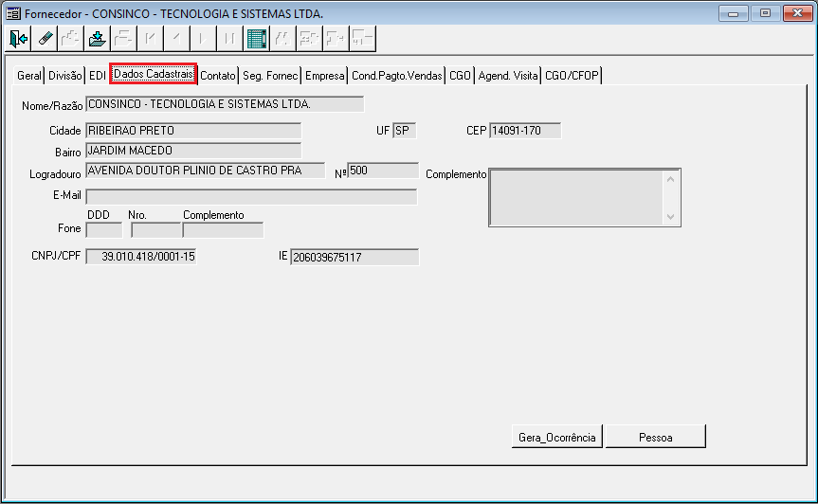Switch to the Geral tab

[x=29, y=76]
